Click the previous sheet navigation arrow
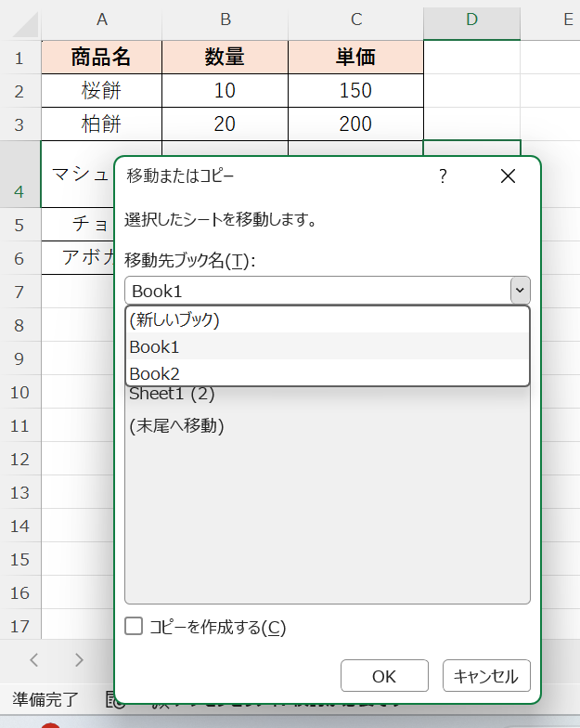This screenshot has width=580, height=728. [34, 660]
